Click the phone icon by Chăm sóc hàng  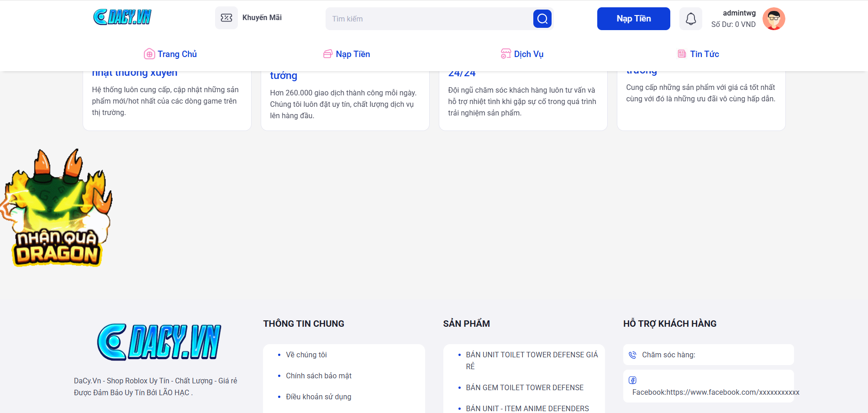(x=632, y=355)
